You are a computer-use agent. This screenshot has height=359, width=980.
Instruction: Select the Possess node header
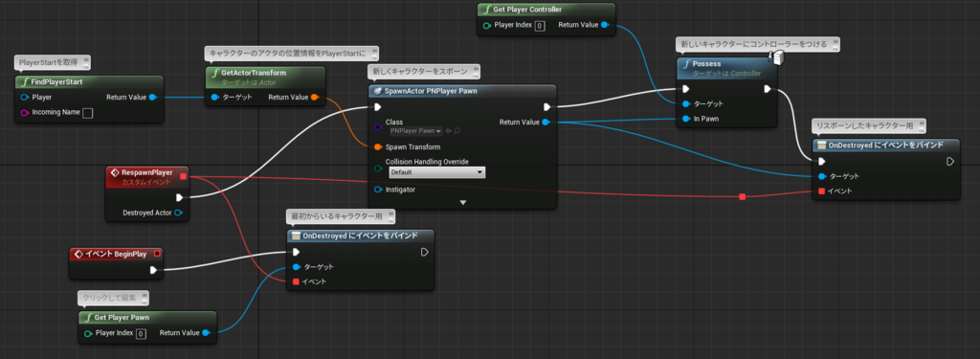(727, 68)
